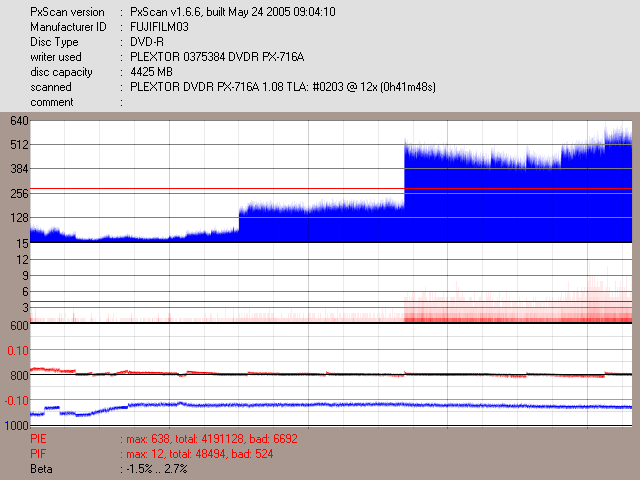Click the 'disc capacity' label
This screenshot has width=640, height=480.
(x=61, y=72)
